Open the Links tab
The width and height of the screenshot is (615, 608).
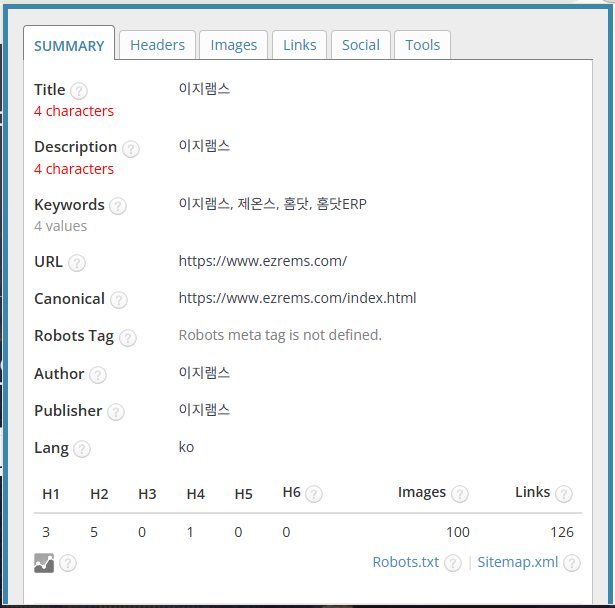[x=300, y=45]
